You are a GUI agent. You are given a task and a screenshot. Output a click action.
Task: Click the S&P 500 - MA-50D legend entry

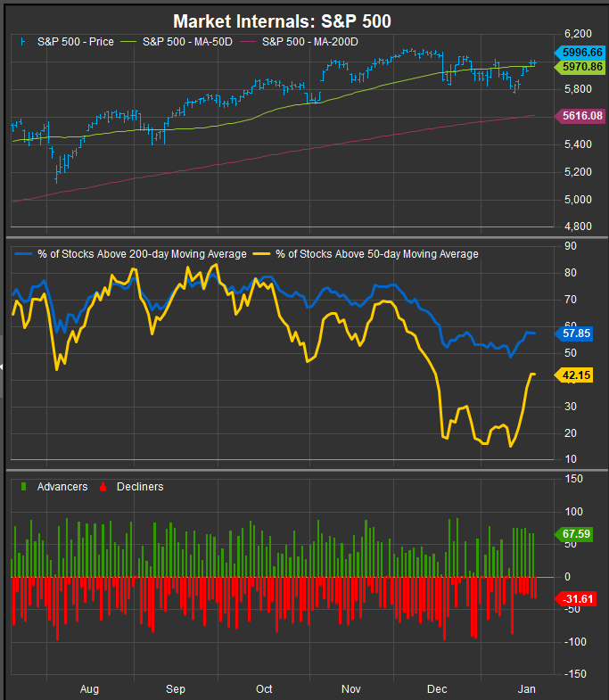point(177,42)
